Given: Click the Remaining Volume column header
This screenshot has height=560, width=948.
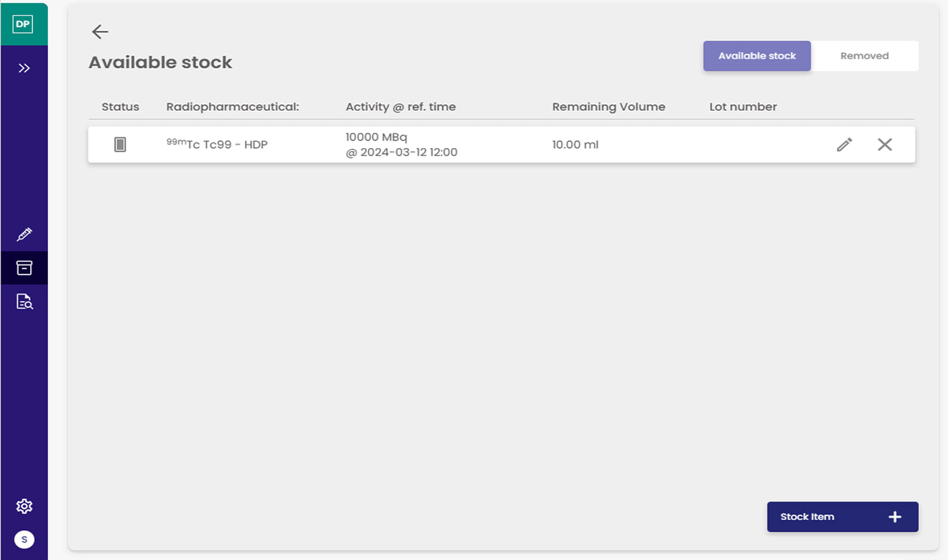Looking at the screenshot, I should (x=608, y=107).
